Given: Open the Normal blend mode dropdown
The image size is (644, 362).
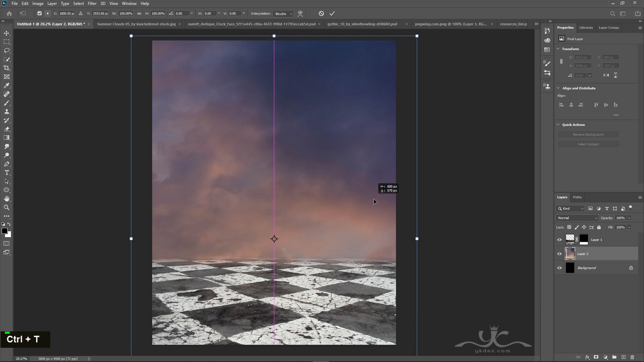Looking at the screenshot, I should pos(577,218).
